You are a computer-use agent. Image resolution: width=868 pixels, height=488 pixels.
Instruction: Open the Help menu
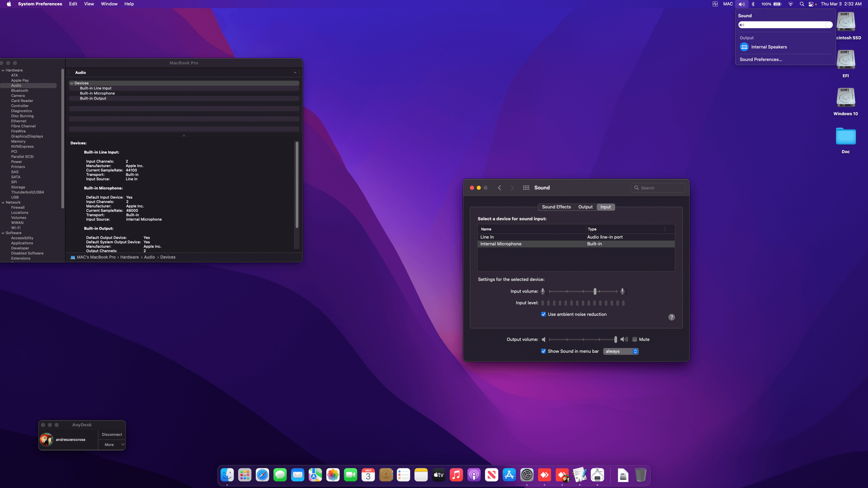(x=129, y=4)
